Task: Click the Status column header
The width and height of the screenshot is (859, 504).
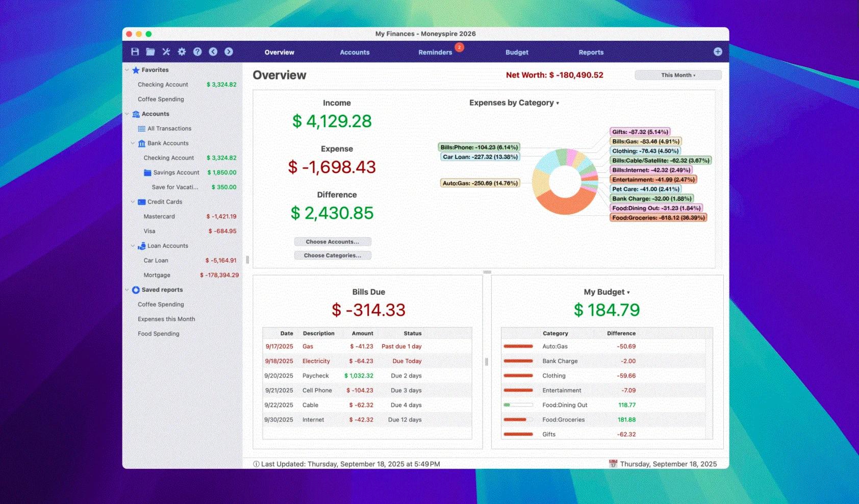Action: 413,333
